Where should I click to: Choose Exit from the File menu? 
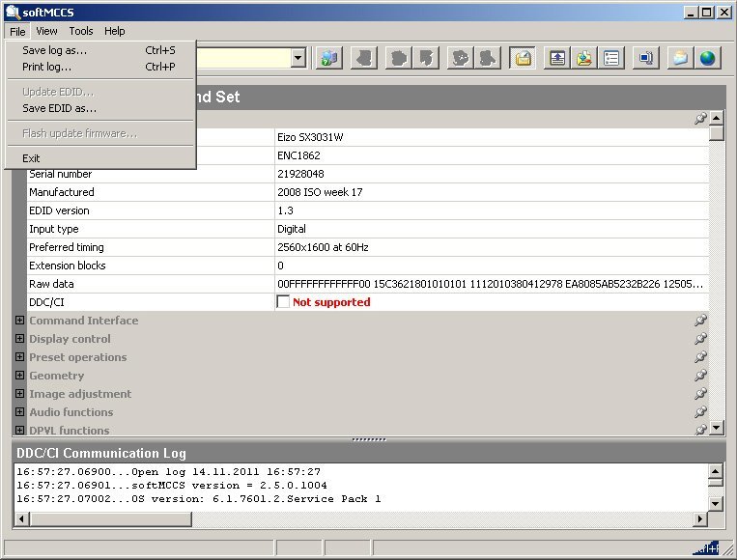(100, 158)
